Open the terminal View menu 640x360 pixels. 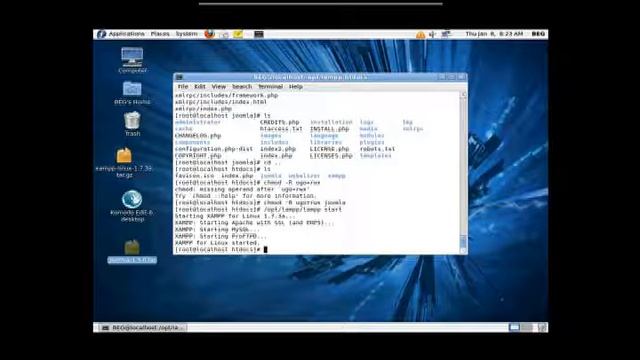(219, 87)
